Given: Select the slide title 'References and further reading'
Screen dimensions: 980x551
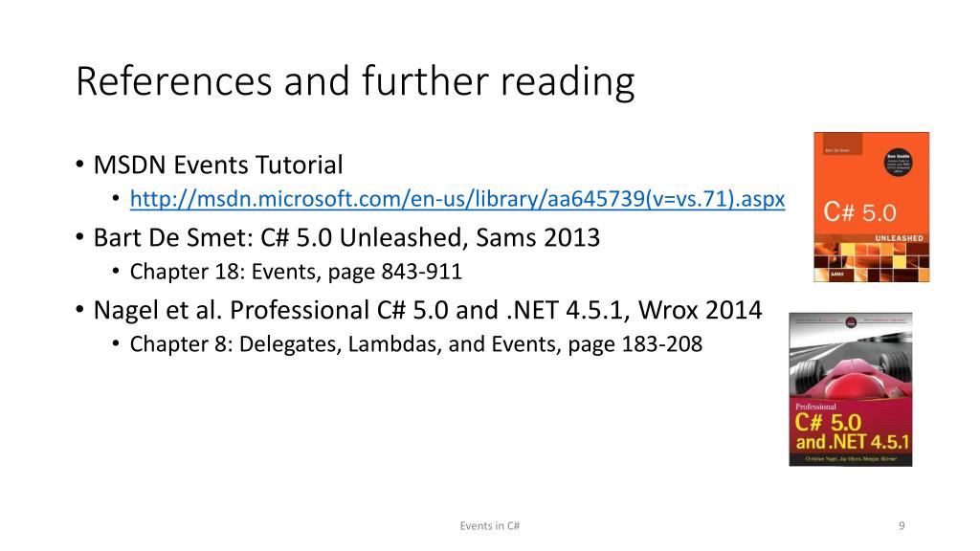Looking at the screenshot, I should (355, 81).
